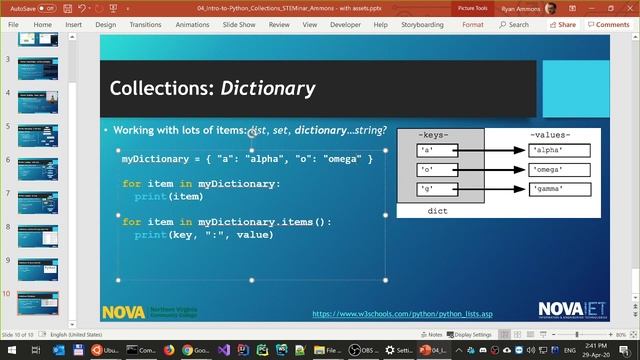Redo the last action
640x360 pixels.
(98, 8)
